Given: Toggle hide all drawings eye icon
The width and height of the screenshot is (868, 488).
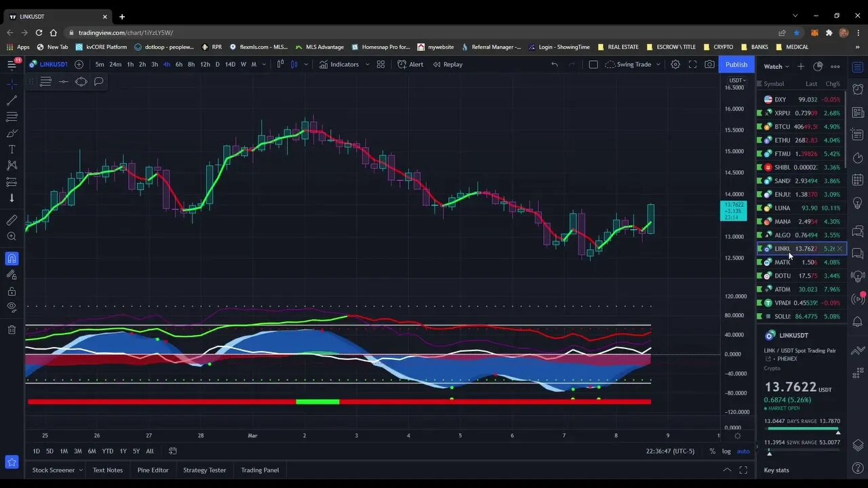Looking at the screenshot, I should point(12,307).
